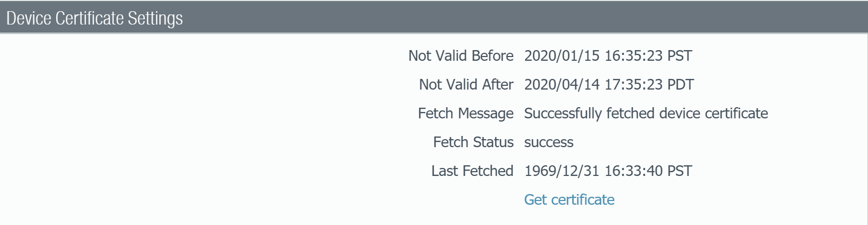Click PST timezone in Last Fetched row
This screenshot has height=225, width=868.
[679, 171]
